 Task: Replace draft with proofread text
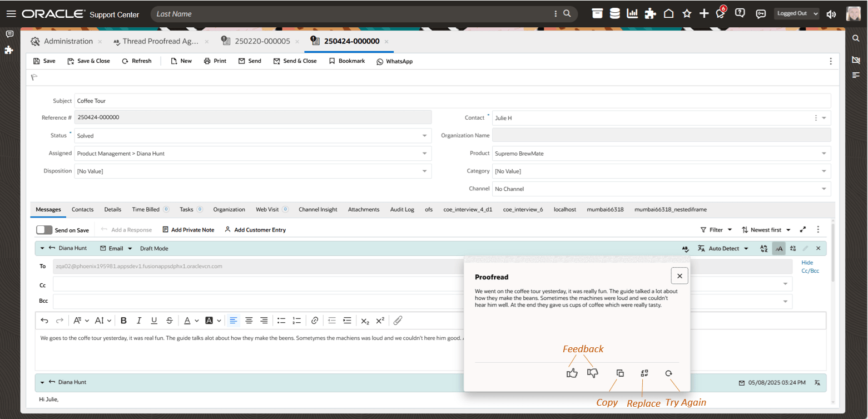click(644, 373)
